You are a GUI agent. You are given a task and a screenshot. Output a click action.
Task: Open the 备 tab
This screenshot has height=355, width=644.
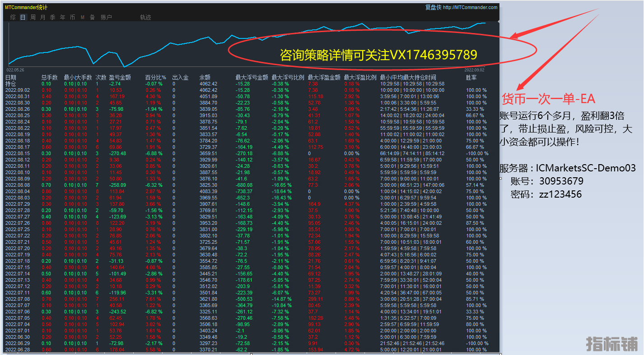[93, 17]
